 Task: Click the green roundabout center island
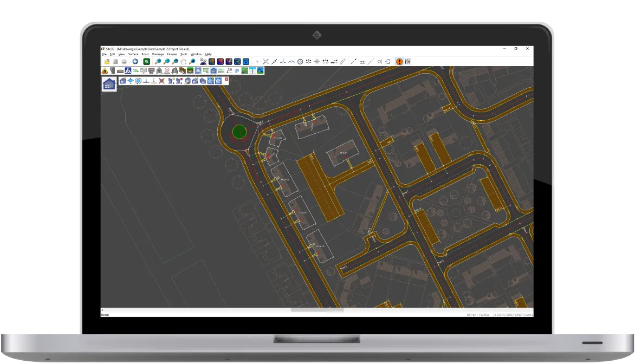239,131
